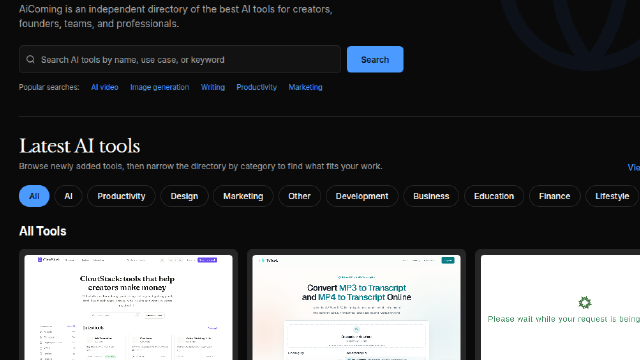Open the MP3 to Transcript tool thumbnail

coord(356,308)
